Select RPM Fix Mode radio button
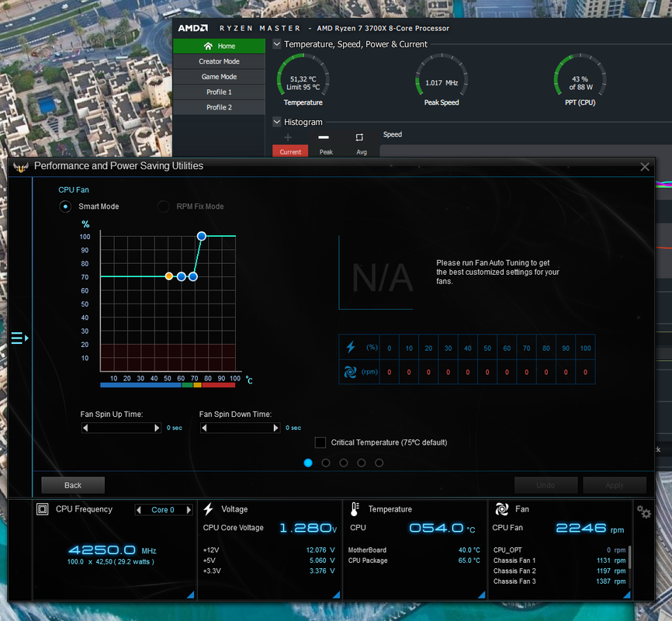672x621 pixels. click(163, 206)
